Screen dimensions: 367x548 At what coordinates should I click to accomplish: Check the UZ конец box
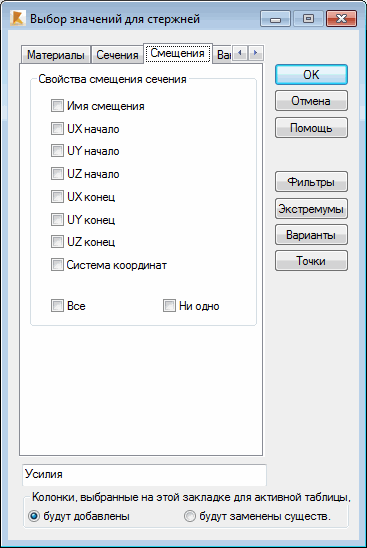coord(57,241)
